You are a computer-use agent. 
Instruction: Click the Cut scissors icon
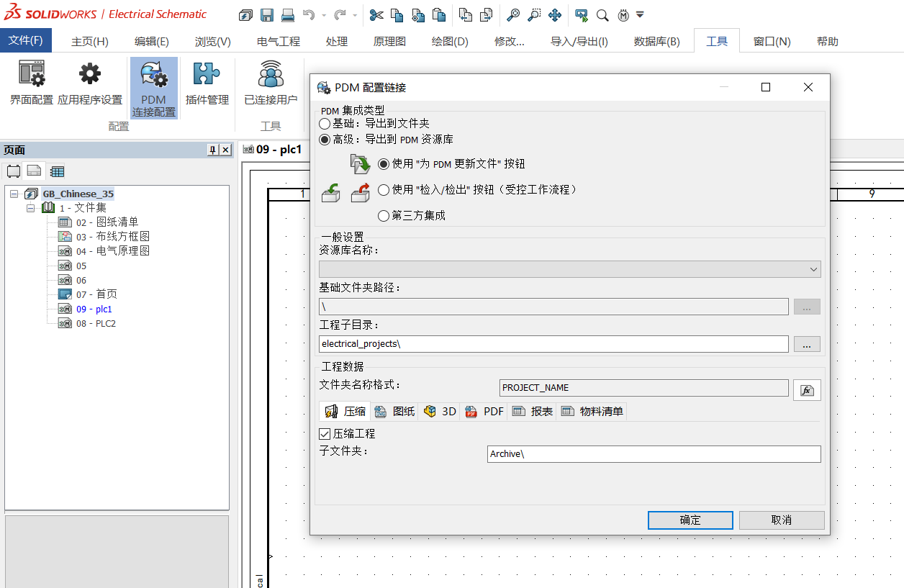point(376,14)
